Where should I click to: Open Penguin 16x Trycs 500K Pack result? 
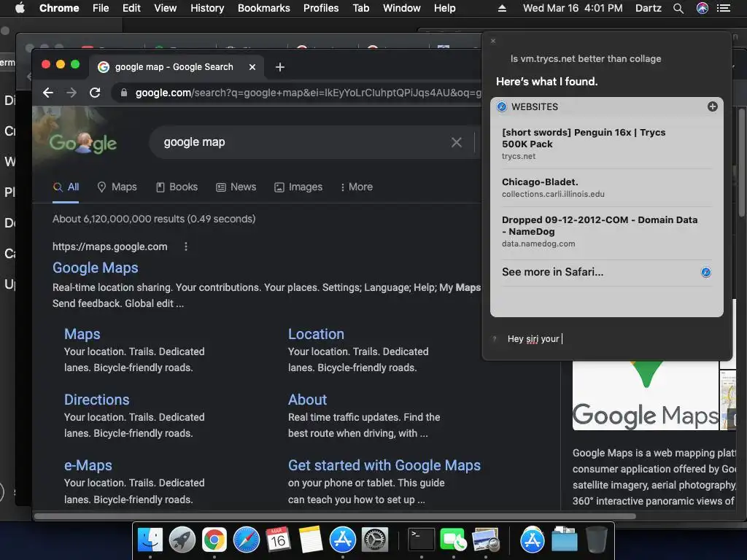coord(606,144)
